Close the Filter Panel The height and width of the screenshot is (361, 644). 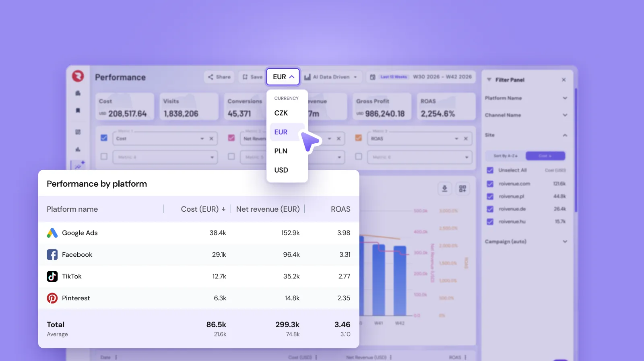pos(564,80)
